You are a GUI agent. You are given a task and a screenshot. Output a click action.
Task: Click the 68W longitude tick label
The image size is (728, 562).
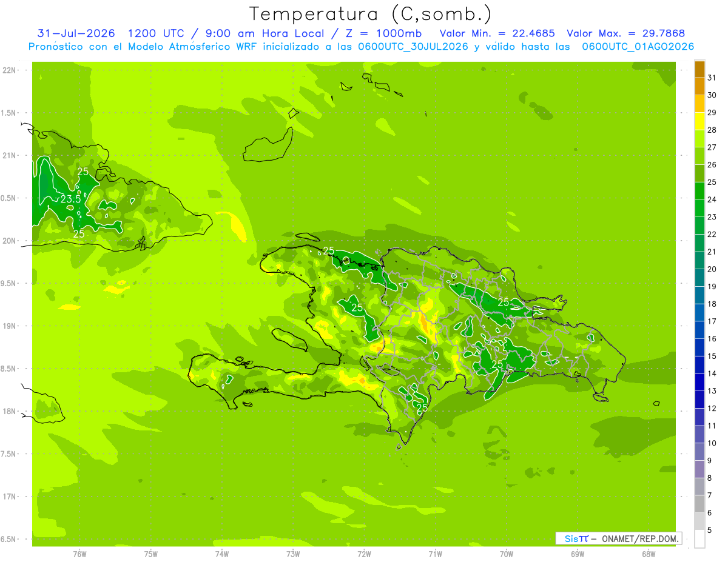coord(649,554)
